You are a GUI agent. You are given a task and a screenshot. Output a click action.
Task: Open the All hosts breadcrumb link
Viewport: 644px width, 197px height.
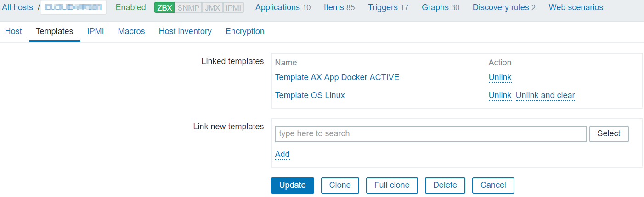pyautogui.click(x=17, y=7)
